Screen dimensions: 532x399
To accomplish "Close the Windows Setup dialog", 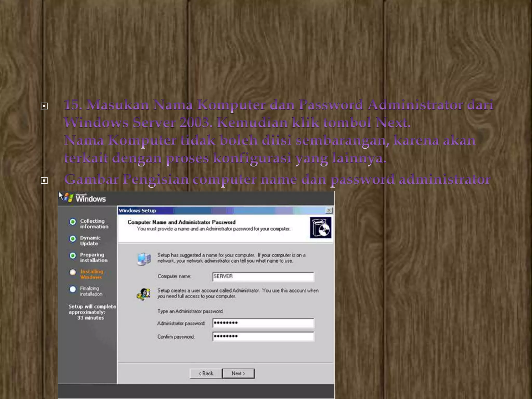I will [x=329, y=210].
